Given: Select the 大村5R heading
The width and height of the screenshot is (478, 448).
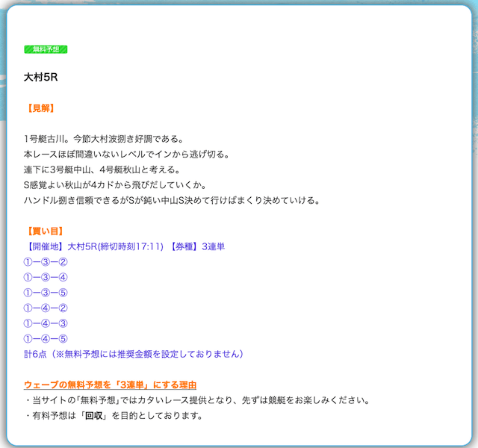Looking at the screenshot, I should (41, 77).
